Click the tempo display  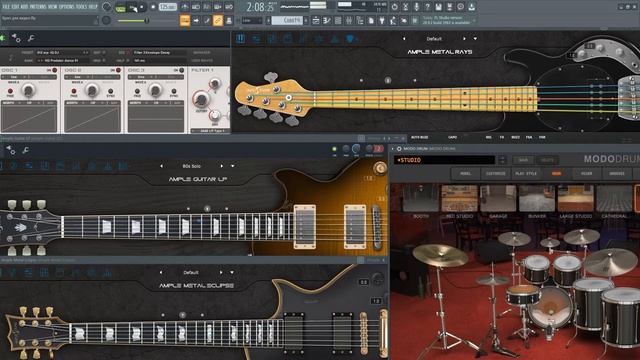pyautogui.click(x=168, y=7)
